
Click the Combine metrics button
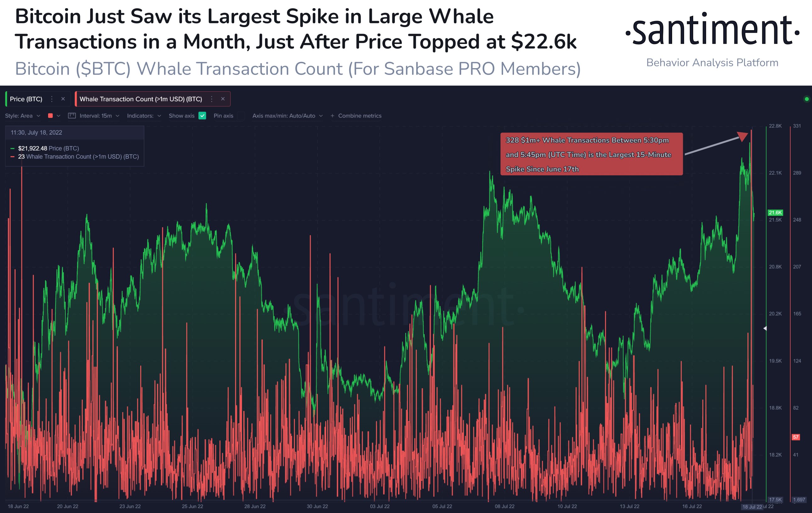pos(359,116)
